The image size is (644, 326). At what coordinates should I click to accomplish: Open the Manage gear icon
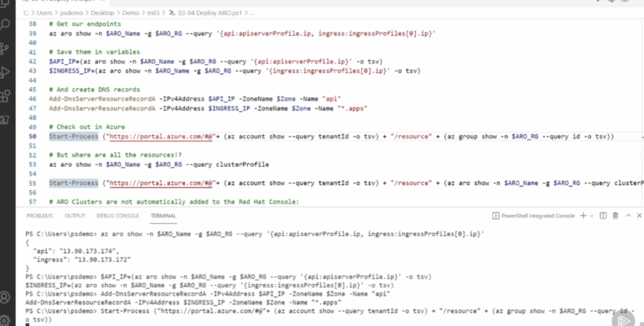tap(4, 320)
